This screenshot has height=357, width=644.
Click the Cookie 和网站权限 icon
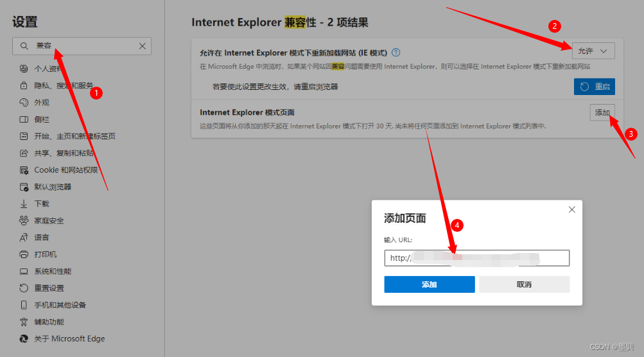24,170
